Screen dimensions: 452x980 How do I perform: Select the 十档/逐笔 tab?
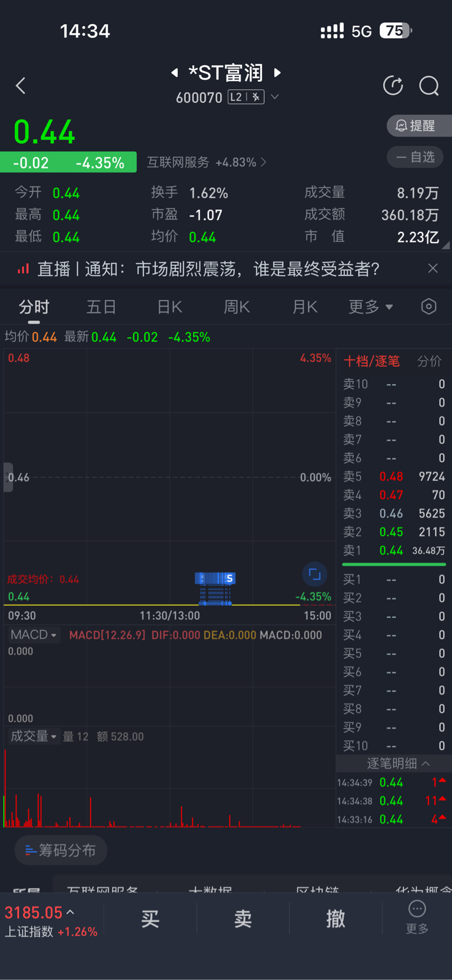[371, 361]
